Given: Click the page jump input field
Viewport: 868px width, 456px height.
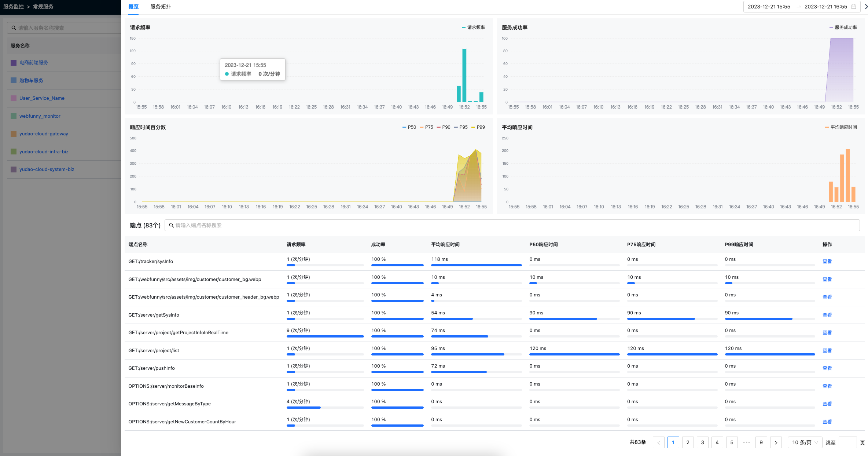Looking at the screenshot, I should point(847,442).
